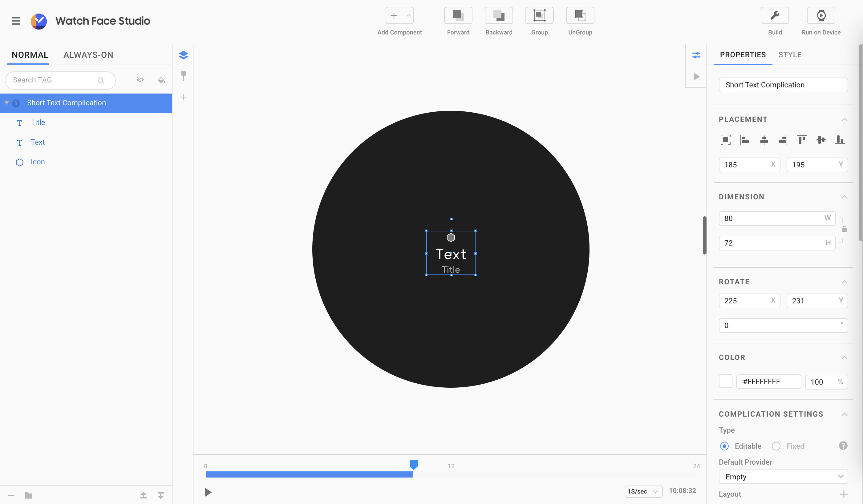Click Add Component button
863x504 pixels.
coord(394,16)
